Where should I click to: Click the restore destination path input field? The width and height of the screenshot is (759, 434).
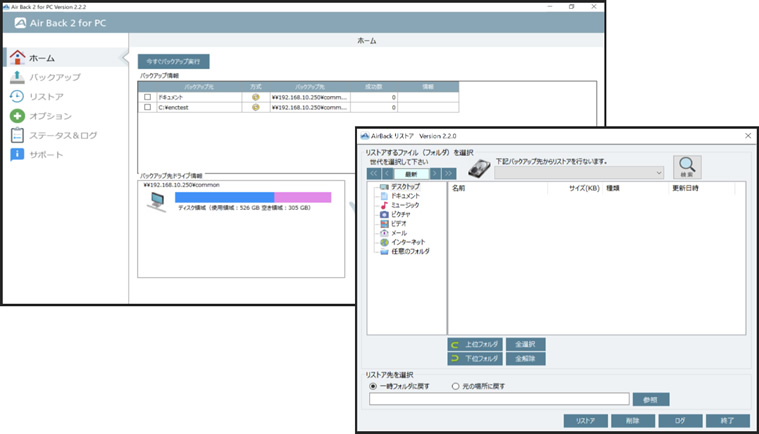(499, 399)
